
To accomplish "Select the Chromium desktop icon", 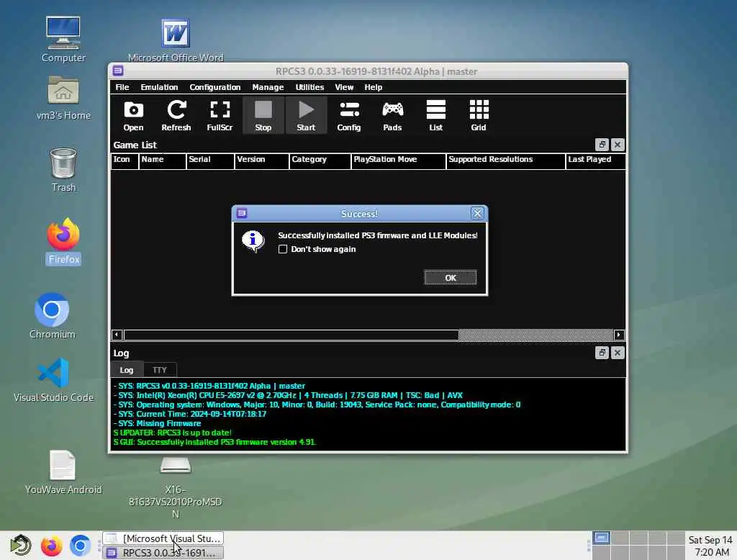I will 52,316.
